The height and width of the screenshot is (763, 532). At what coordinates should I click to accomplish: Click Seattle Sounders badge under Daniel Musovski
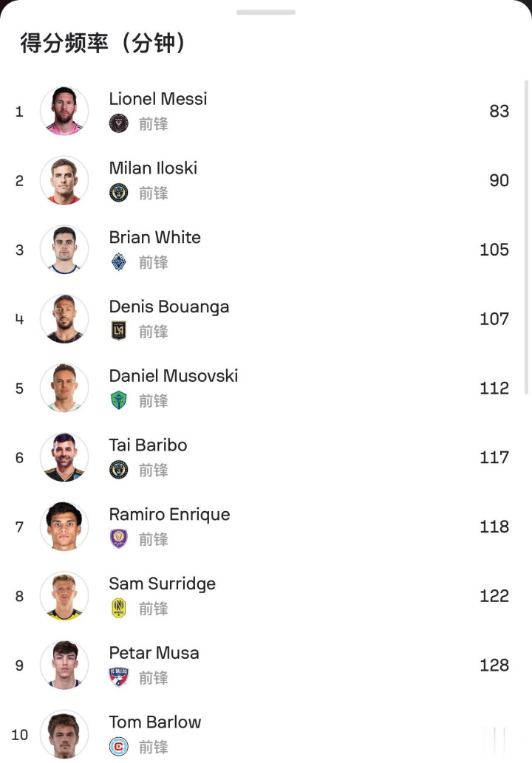point(118,400)
